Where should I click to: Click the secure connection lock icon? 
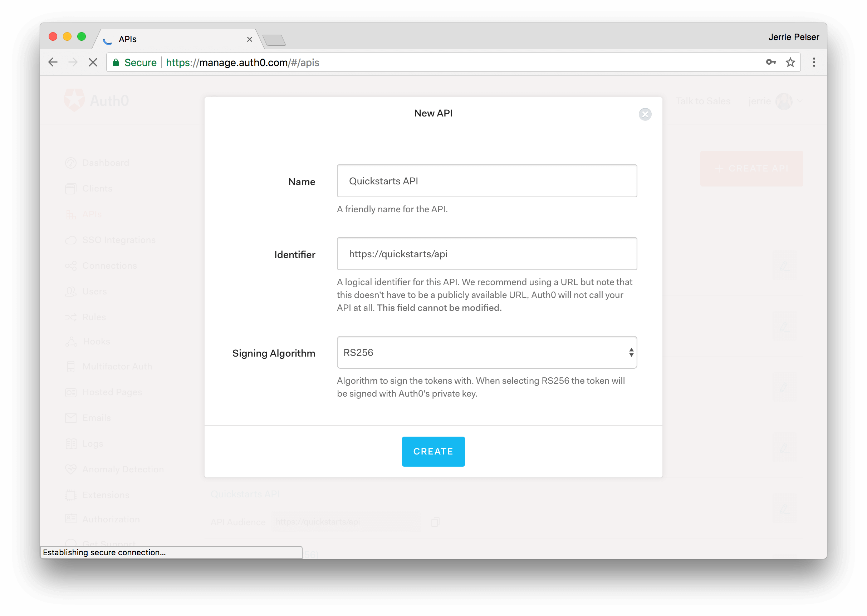click(x=117, y=63)
